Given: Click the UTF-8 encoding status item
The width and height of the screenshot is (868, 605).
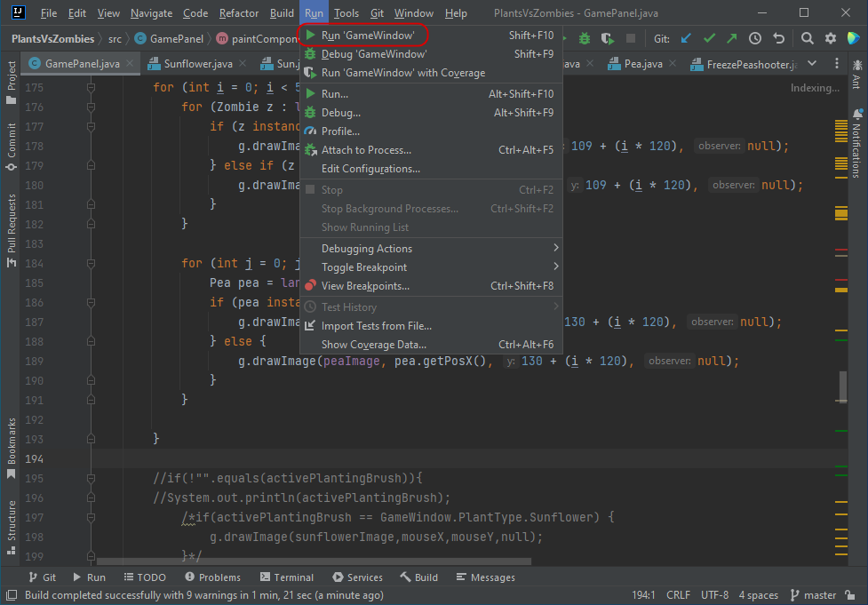Looking at the screenshot, I should [714, 595].
